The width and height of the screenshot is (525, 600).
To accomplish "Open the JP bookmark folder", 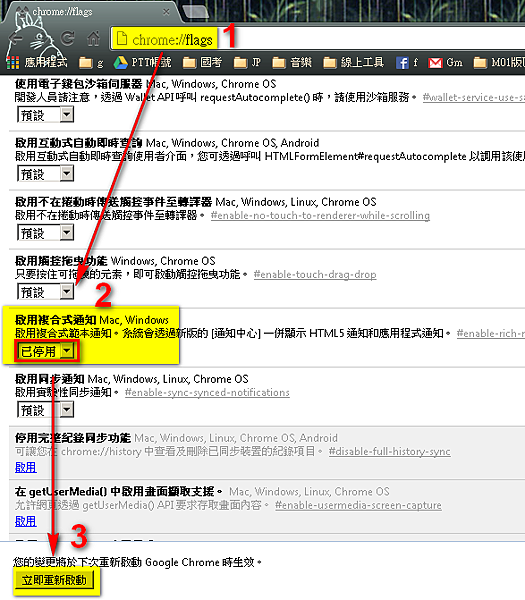I will pyautogui.click(x=247, y=62).
